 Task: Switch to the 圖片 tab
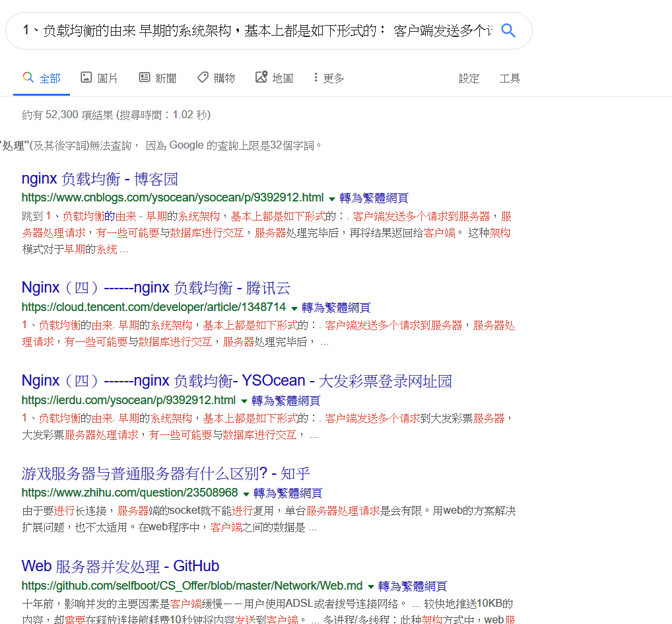pyautogui.click(x=100, y=78)
